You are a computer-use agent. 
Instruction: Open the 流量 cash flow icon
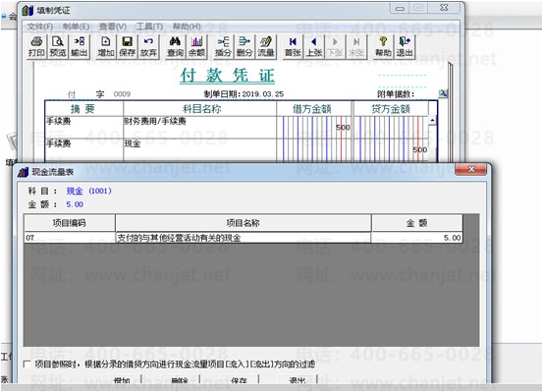pos(266,47)
